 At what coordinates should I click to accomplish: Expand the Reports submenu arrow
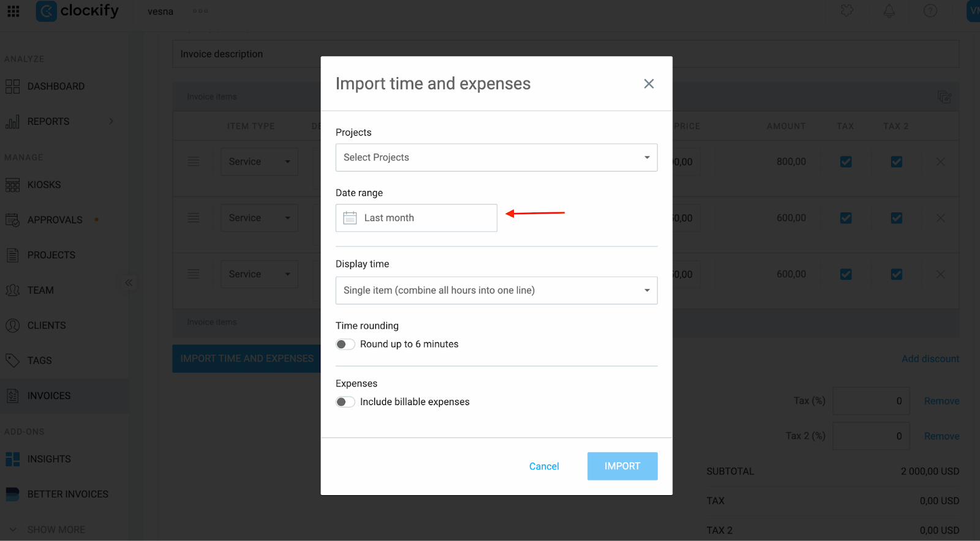coord(111,121)
